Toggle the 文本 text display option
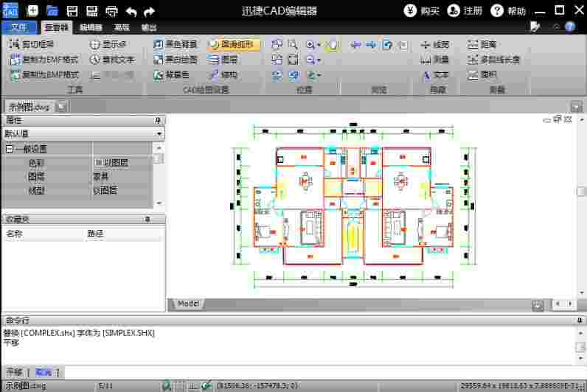 tap(435, 75)
